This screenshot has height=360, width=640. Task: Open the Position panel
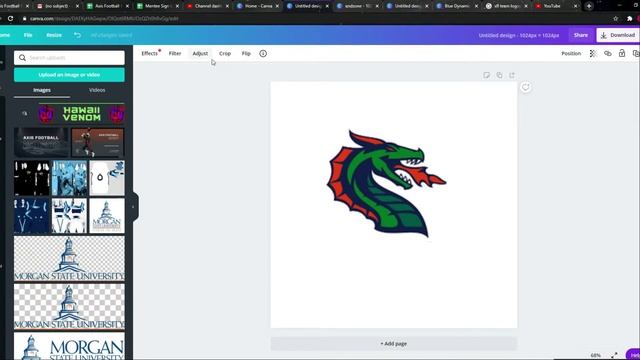point(571,53)
